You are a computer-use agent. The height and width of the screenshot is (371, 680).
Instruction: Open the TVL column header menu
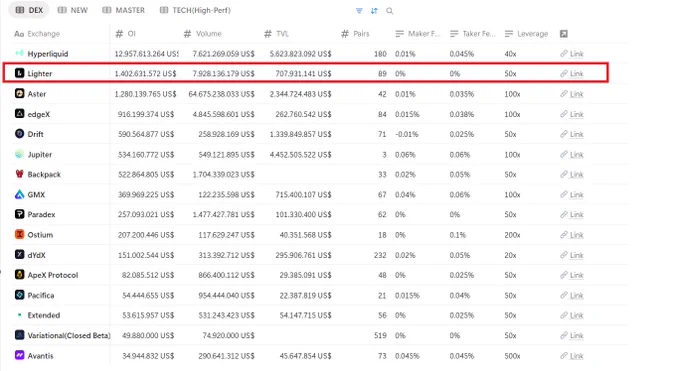tap(277, 34)
